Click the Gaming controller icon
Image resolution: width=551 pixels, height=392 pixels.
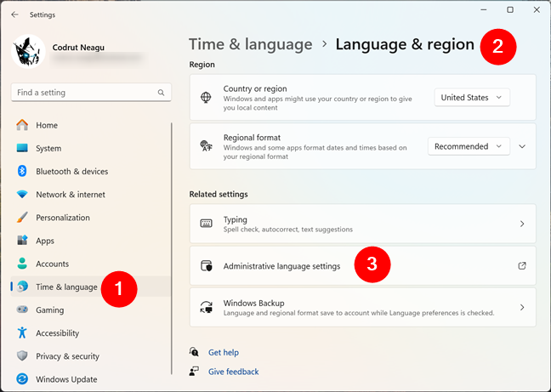pos(22,310)
